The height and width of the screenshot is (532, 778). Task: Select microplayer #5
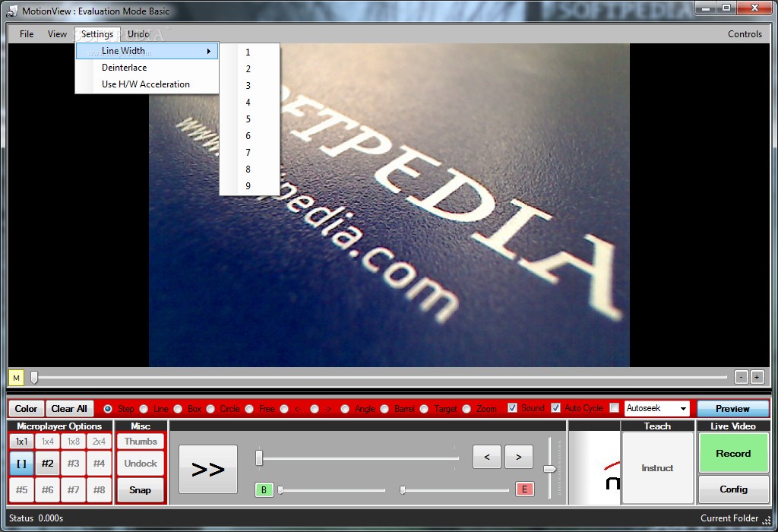[21, 489]
